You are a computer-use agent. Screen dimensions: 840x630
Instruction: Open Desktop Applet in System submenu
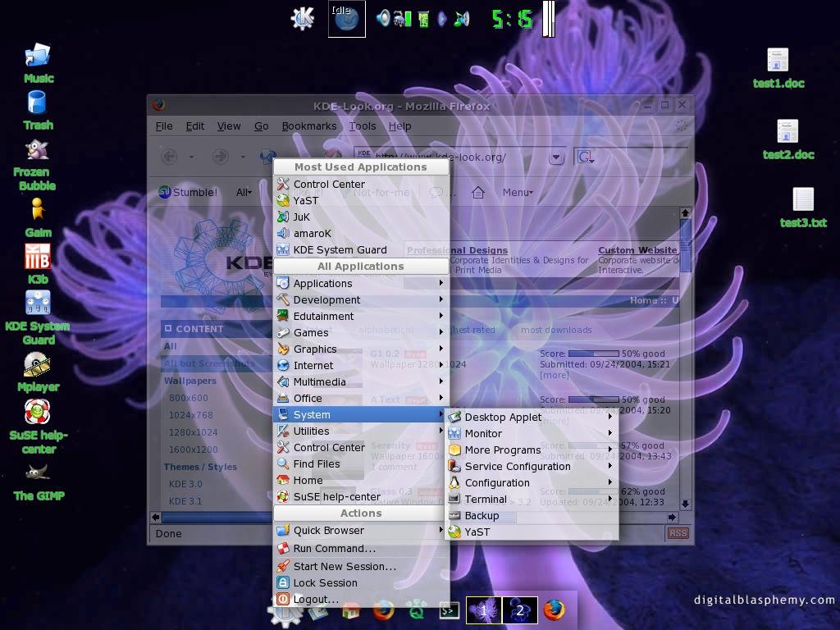click(532, 417)
